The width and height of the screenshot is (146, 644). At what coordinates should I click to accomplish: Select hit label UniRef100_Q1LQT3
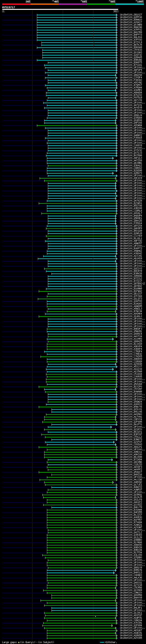point(131,299)
